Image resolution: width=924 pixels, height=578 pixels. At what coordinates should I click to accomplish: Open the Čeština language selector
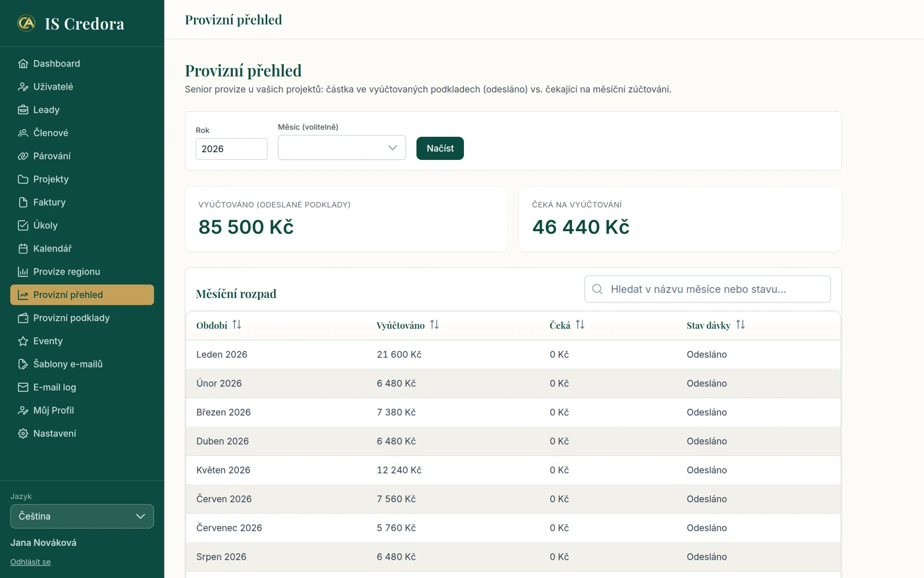pos(82,516)
